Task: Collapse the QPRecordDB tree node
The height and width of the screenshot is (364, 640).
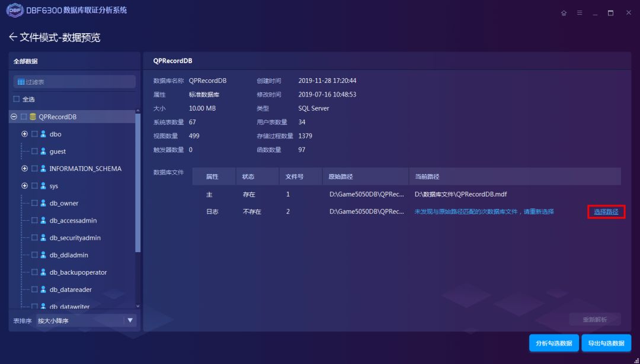Action: pyautogui.click(x=14, y=117)
